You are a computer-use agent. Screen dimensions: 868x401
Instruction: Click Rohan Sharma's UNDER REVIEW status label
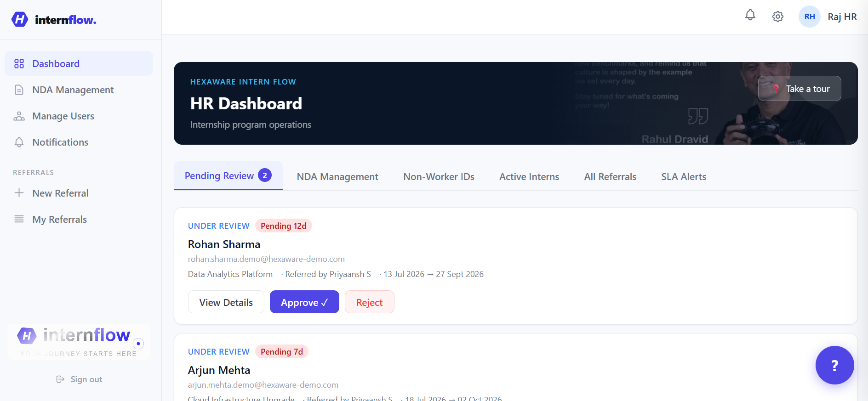pos(218,226)
